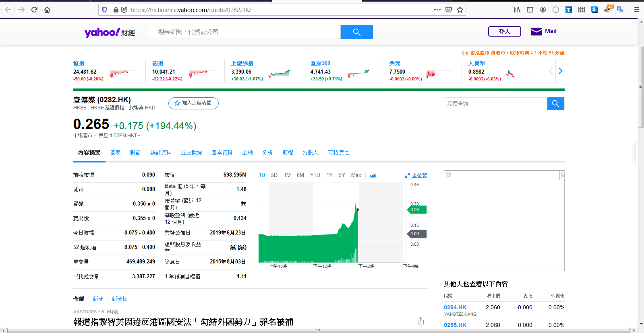644x333 pixels.
Task: Select the 5D chart range
Action: (274, 175)
